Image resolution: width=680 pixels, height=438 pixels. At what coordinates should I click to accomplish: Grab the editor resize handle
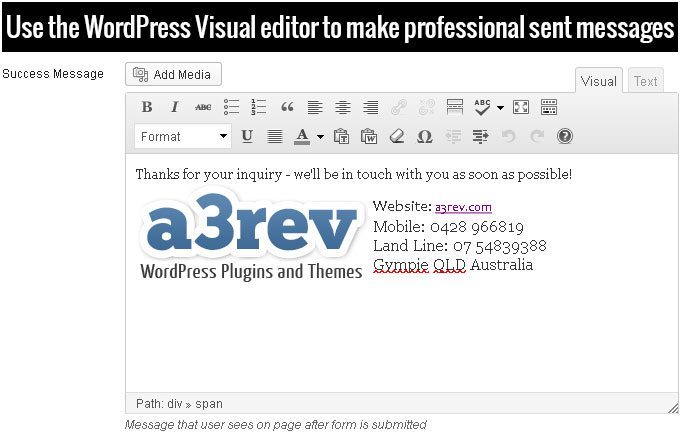(x=673, y=408)
